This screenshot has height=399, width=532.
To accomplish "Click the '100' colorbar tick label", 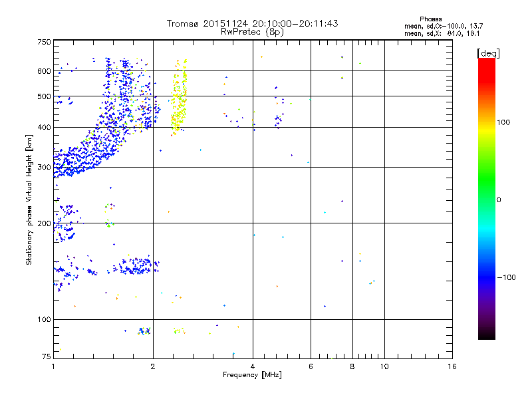I will click(x=503, y=122).
